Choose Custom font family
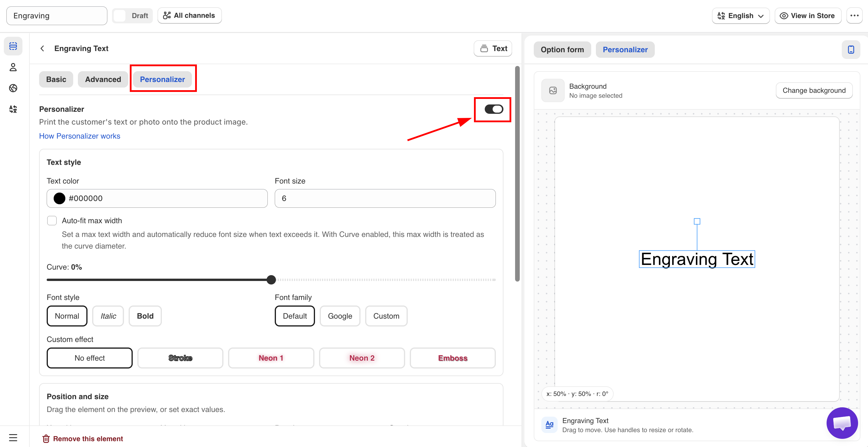Screen dimensions: 868x447 pyautogui.click(x=386, y=316)
